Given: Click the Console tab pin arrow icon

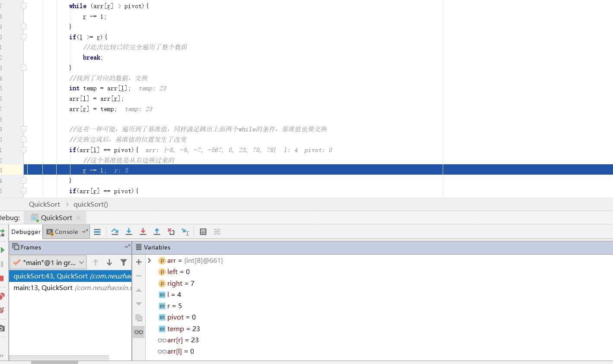Looking at the screenshot, I should pos(85,232).
